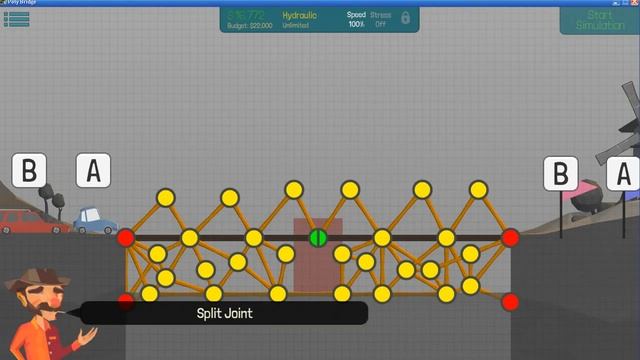The height and width of the screenshot is (360, 640).
Task: Click the Budget $22,000 cost readout
Action: (x=249, y=26)
